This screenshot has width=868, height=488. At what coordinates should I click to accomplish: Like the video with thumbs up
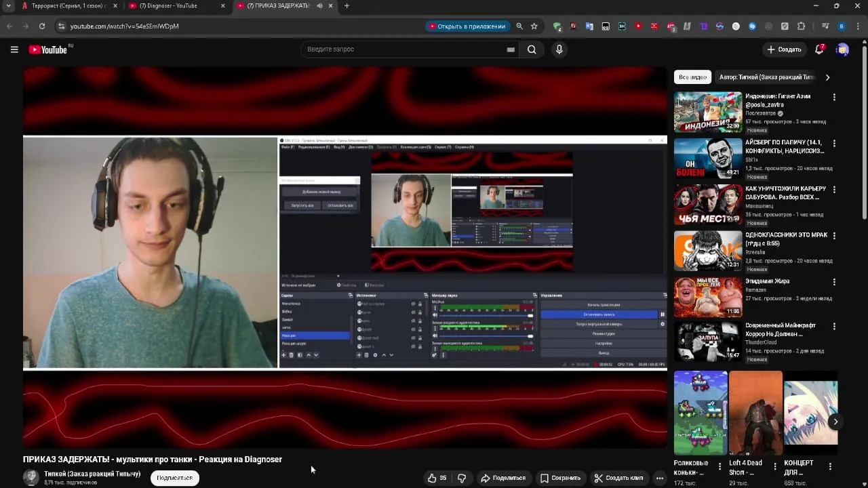tap(437, 478)
